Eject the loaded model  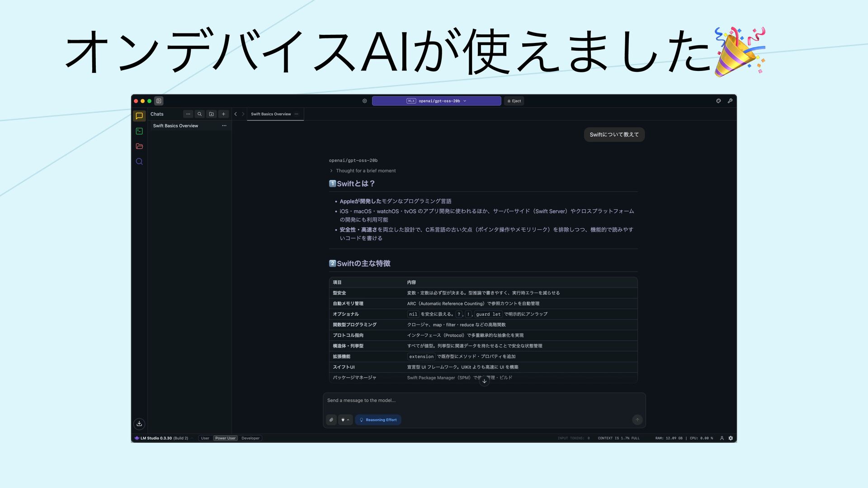click(x=514, y=101)
